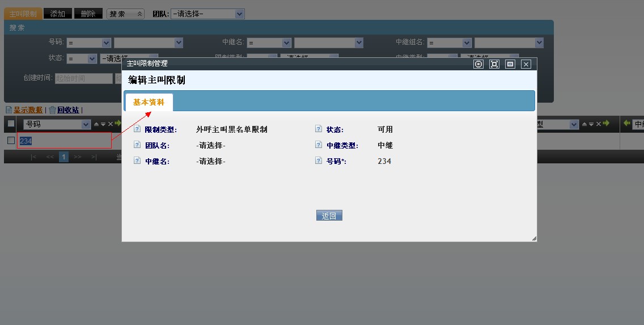The height and width of the screenshot is (325, 644).
Task: Click help icon beside 状态 in dialog
Action: tap(319, 129)
